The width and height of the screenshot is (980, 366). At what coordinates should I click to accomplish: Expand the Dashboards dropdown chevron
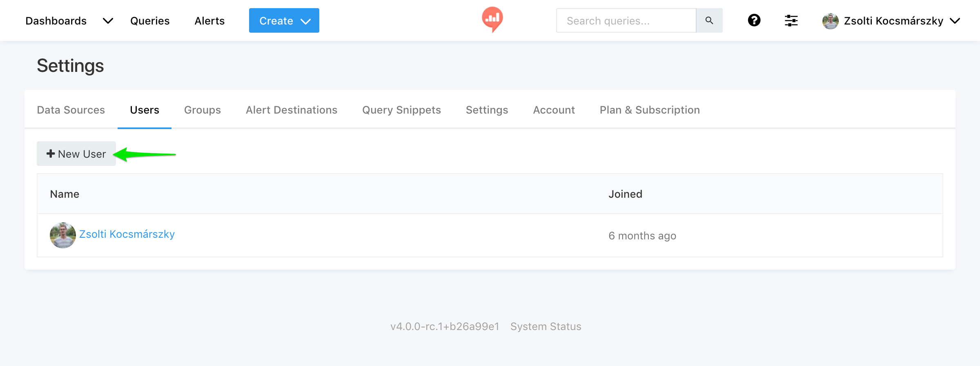(x=108, y=21)
